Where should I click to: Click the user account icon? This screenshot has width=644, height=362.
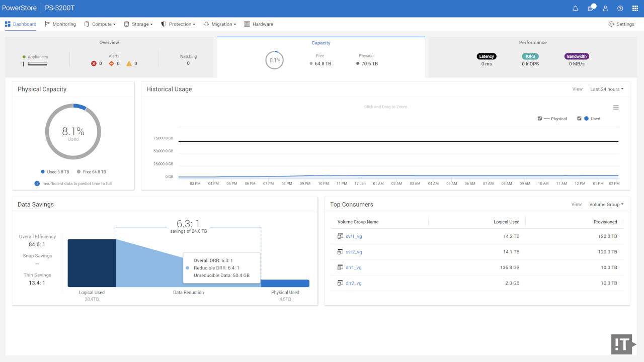click(x=605, y=9)
